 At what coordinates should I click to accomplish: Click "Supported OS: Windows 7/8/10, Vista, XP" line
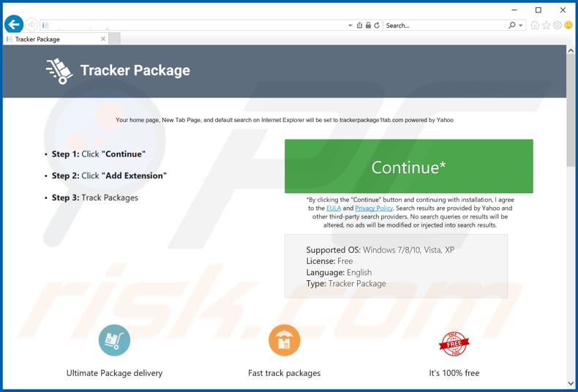tap(380, 250)
